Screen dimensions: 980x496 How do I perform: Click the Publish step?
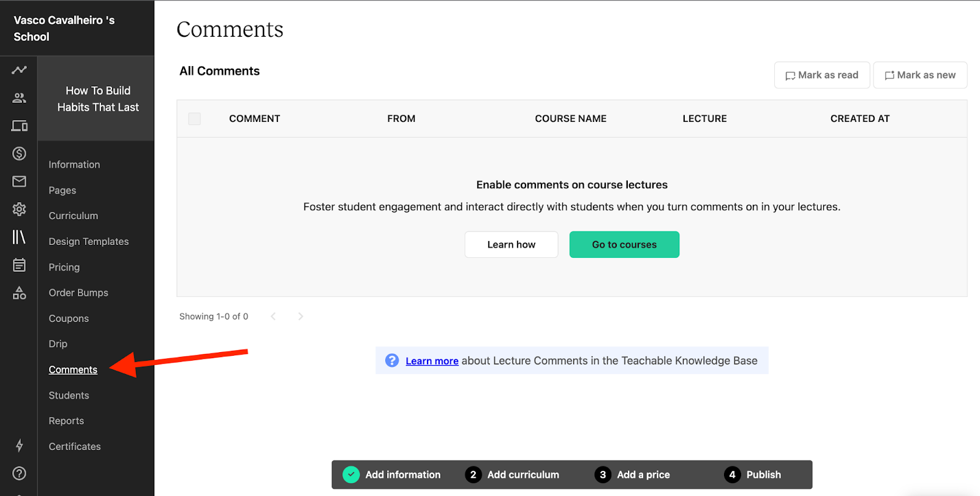point(763,475)
